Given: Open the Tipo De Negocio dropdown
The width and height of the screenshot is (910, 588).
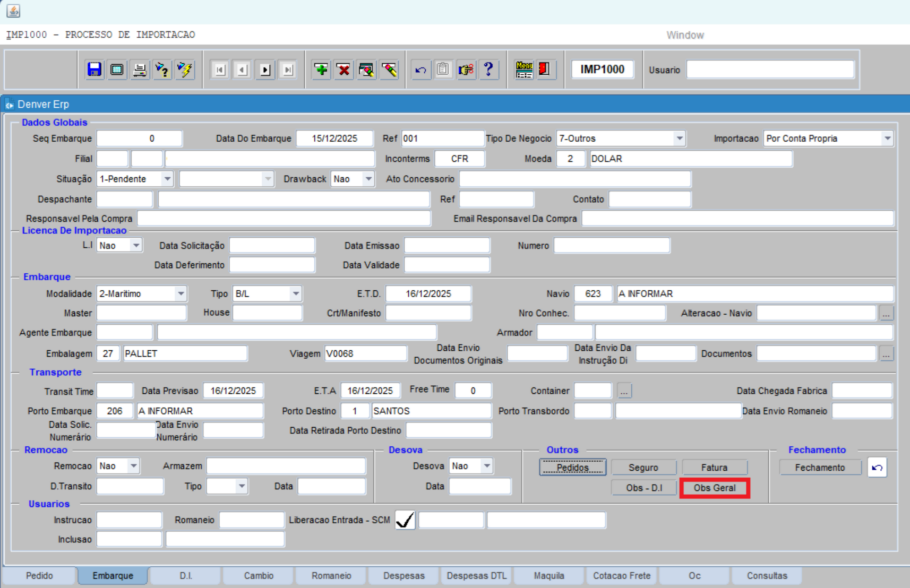Looking at the screenshot, I should tap(679, 139).
